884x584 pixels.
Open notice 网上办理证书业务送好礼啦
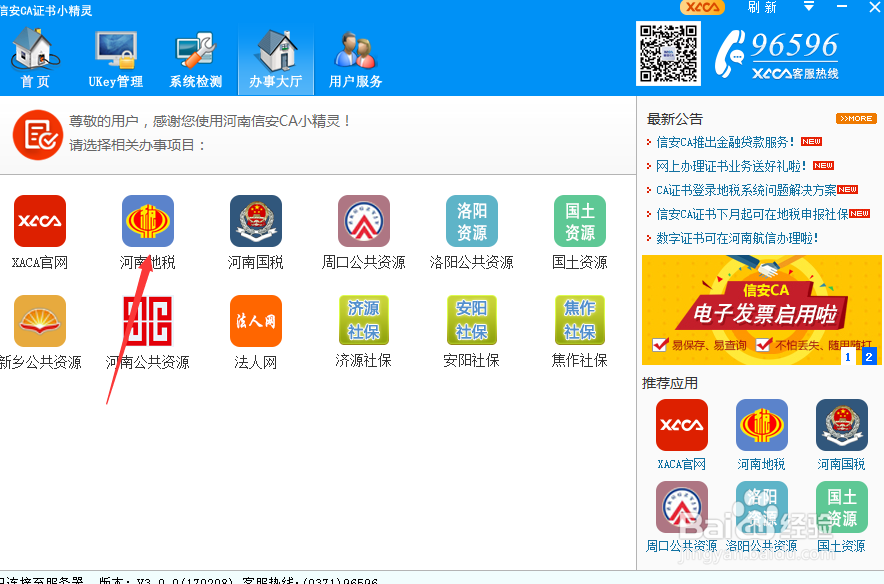coord(731,166)
